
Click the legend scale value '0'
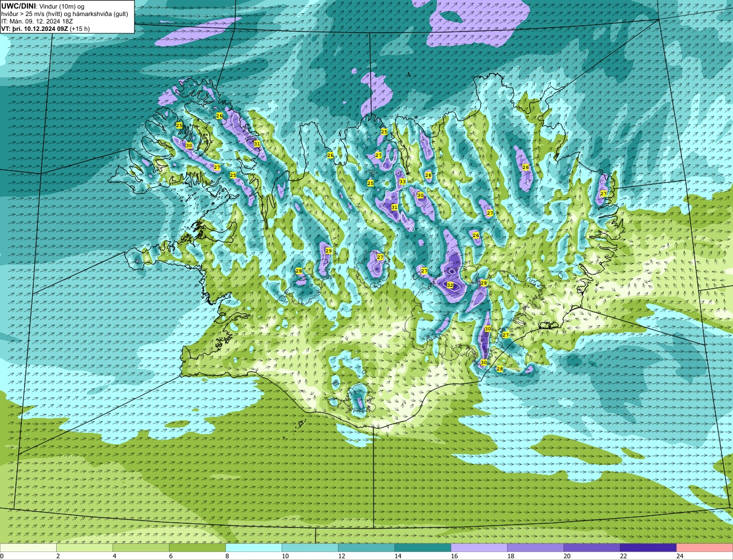[2, 556]
